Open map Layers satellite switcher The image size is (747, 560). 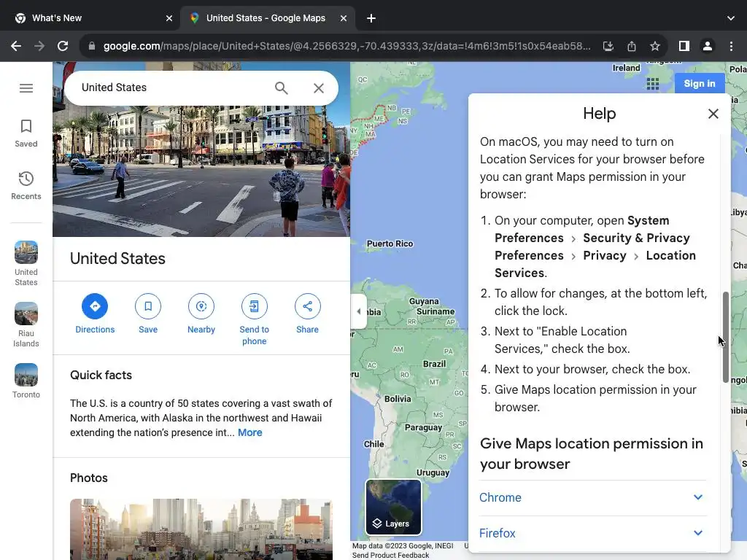[x=393, y=507]
